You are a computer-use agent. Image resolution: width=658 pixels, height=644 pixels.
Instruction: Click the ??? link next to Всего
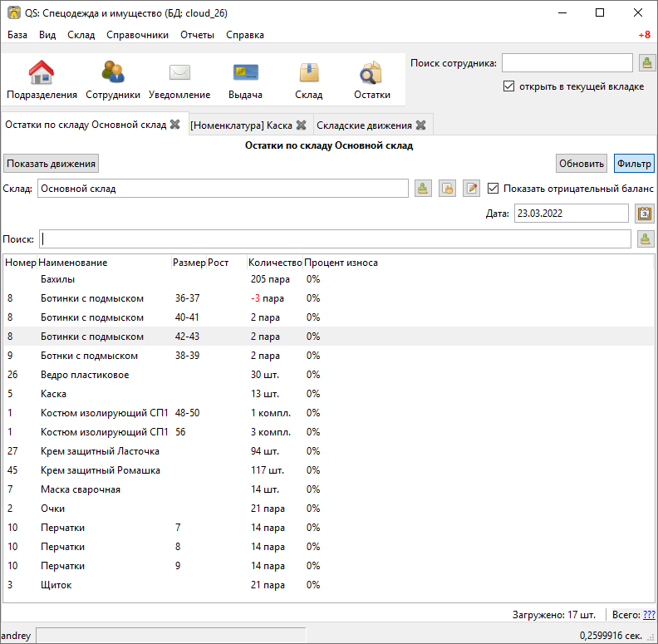pyautogui.click(x=649, y=615)
